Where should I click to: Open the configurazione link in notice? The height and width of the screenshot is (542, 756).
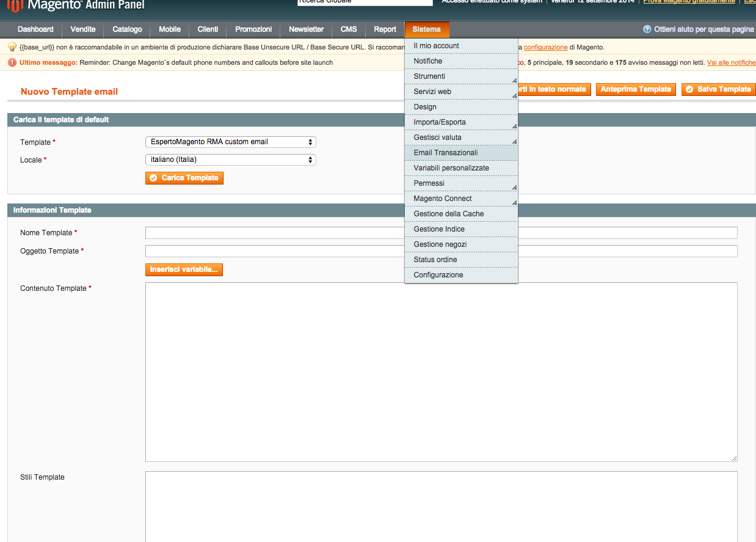point(545,47)
